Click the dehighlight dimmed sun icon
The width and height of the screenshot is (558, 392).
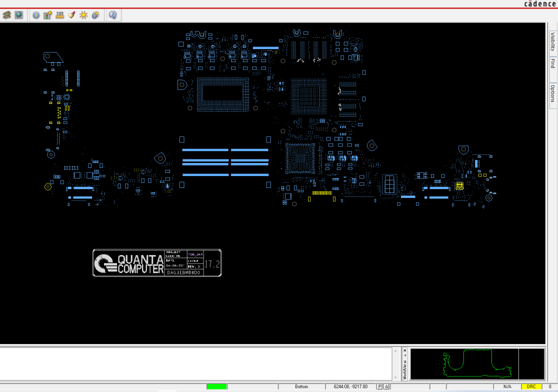pos(95,16)
